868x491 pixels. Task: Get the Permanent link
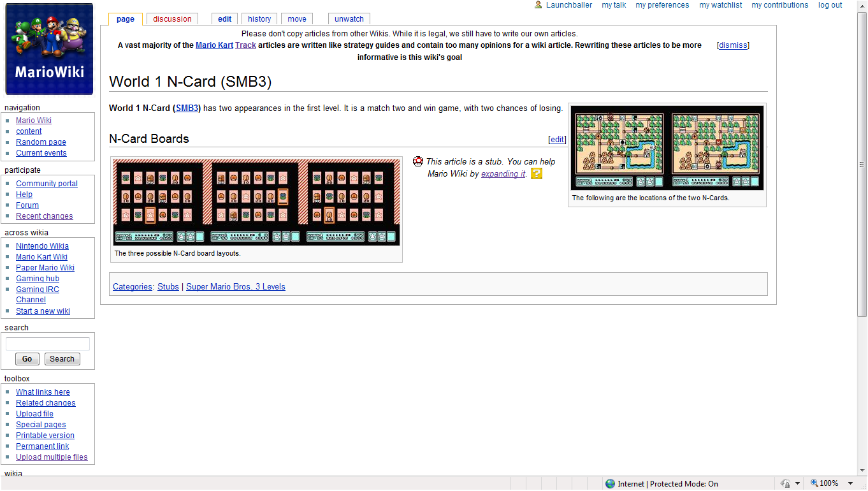point(42,446)
